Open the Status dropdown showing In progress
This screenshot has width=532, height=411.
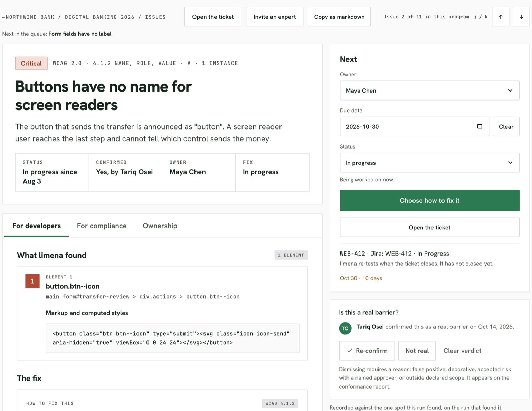(429, 163)
